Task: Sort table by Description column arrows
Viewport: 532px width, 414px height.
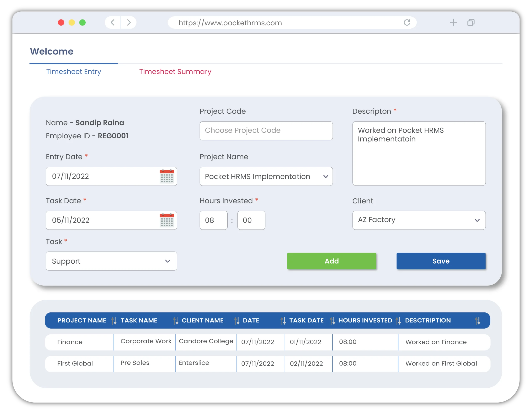Action: pos(478,321)
